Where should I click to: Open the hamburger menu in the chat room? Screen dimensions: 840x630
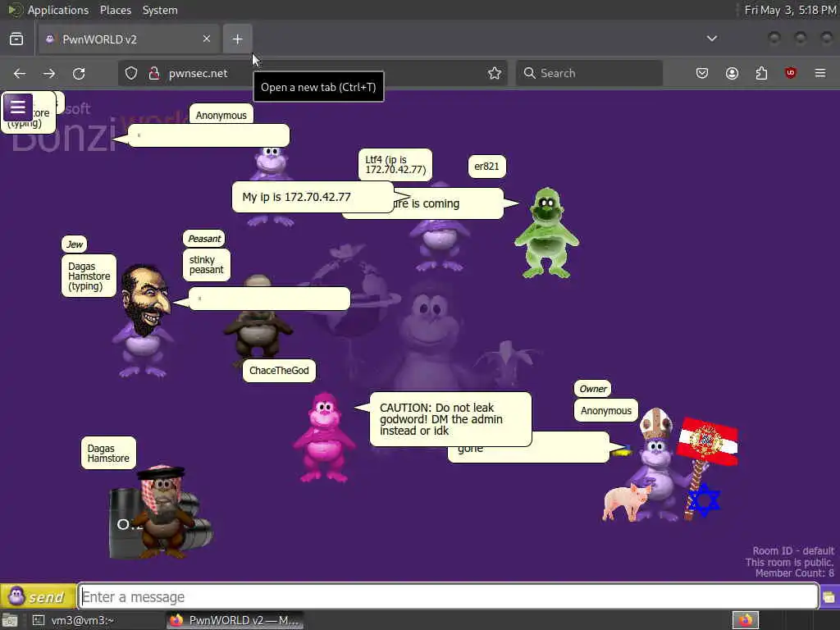click(18, 107)
